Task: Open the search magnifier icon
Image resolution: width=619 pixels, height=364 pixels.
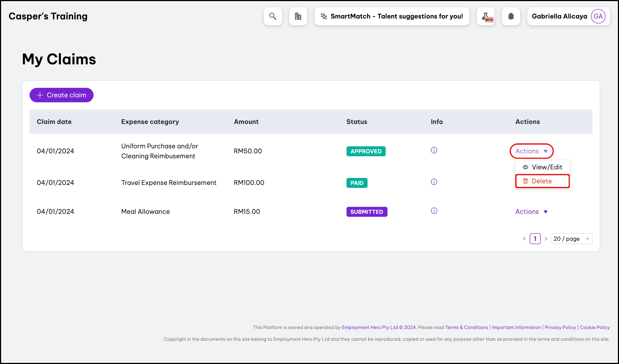Action: [x=273, y=16]
